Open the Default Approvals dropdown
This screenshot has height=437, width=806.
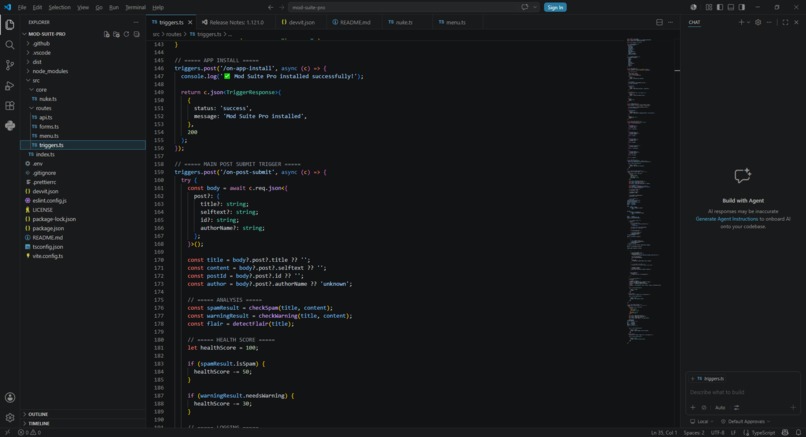click(746, 422)
